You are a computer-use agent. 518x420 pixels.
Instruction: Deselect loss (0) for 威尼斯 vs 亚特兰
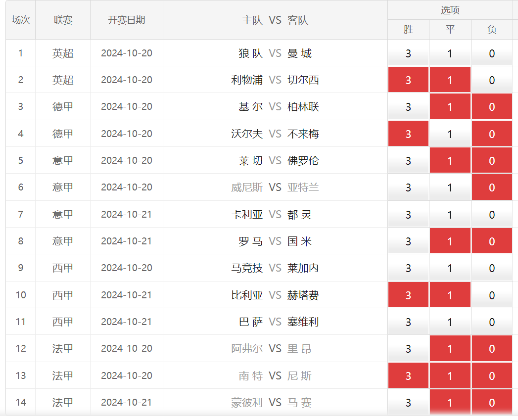click(x=492, y=187)
